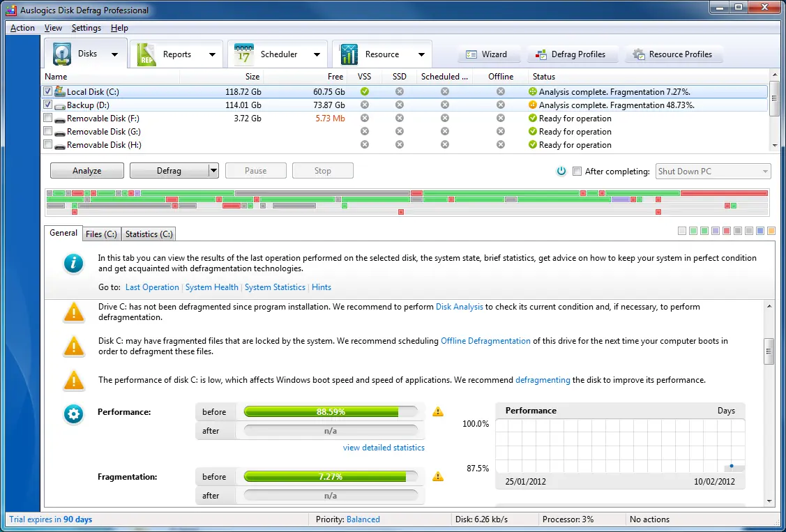The width and height of the screenshot is (786, 532).
Task: Click the orange status icon for Backup (D:)
Action: 533,105
